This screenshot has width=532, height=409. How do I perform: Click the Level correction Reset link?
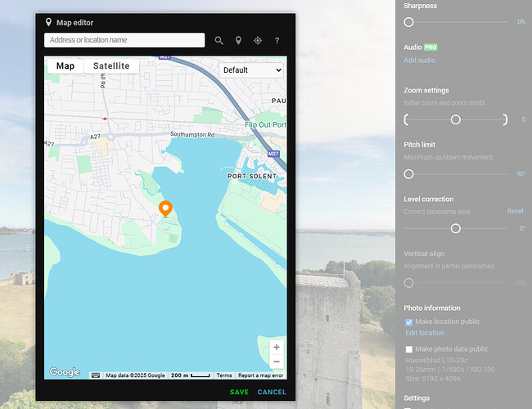pos(515,211)
